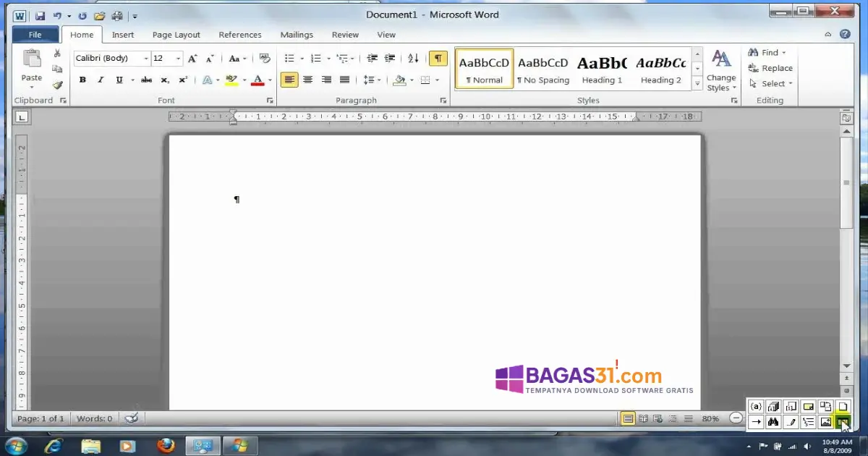Click the Grow Font icon
This screenshot has height=456, width=868.
[x=192, y=59]
